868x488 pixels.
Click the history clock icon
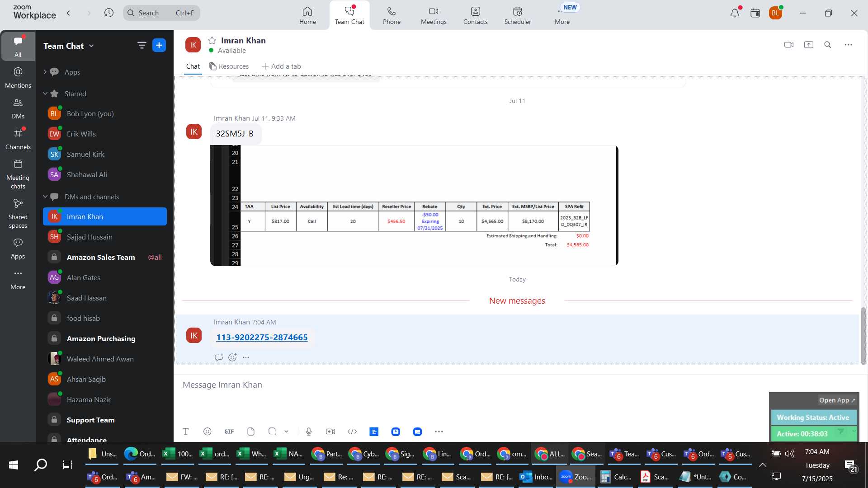pos(108,13)
